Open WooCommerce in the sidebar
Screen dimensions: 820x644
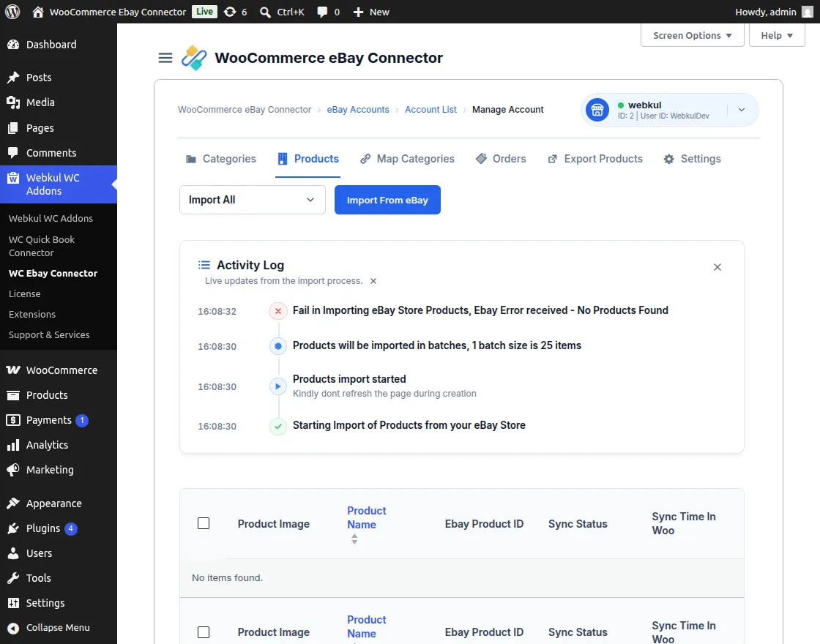pos(58,370)
